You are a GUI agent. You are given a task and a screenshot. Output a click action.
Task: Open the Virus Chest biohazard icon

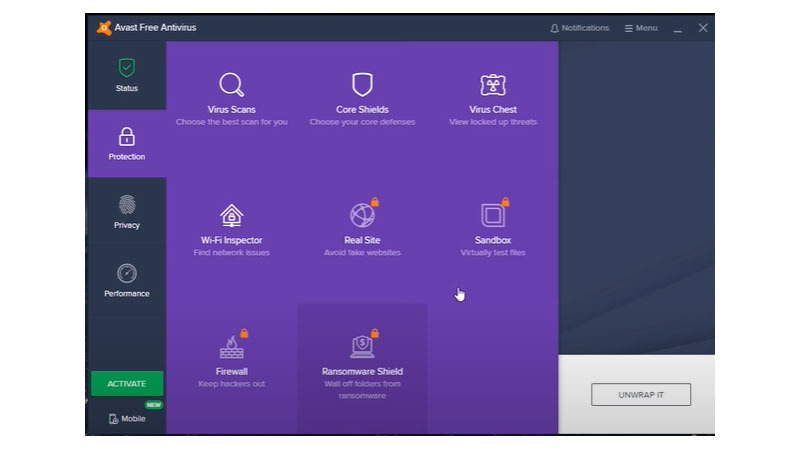point(493,85)
